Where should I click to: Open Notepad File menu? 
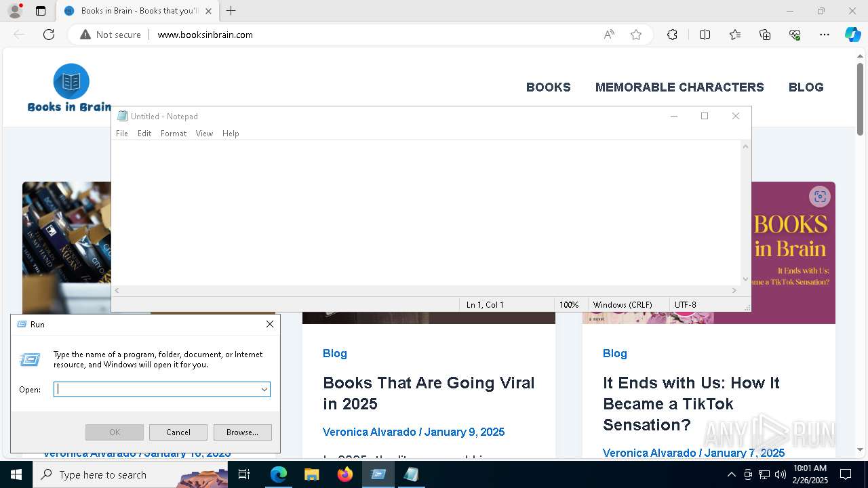tap(122, 134)
